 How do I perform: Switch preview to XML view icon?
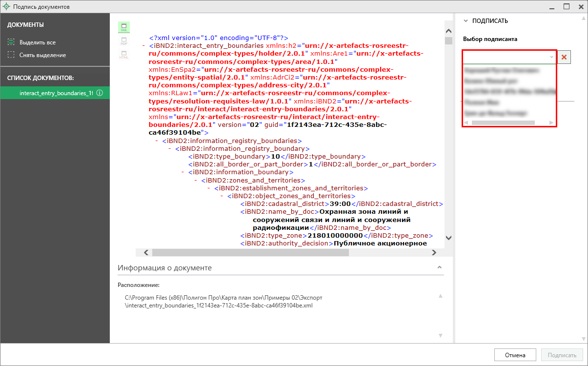tap(123, 27)
